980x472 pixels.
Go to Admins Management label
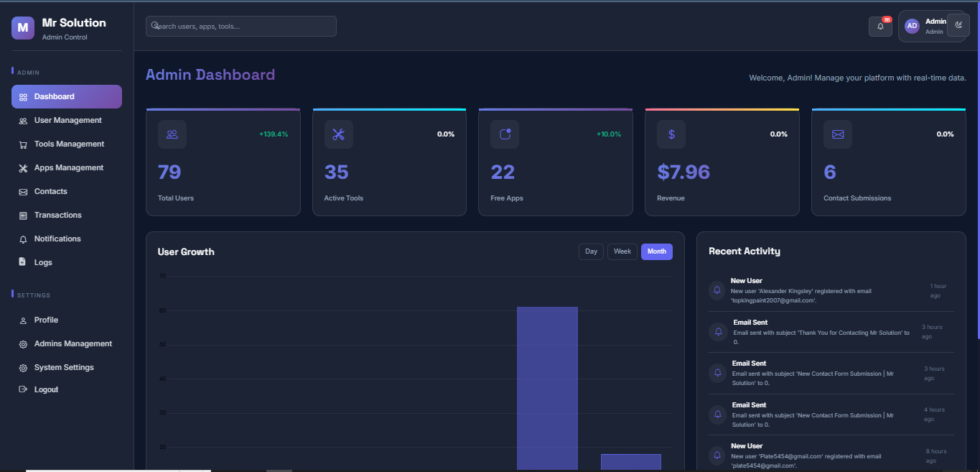[x=73, y=343]
